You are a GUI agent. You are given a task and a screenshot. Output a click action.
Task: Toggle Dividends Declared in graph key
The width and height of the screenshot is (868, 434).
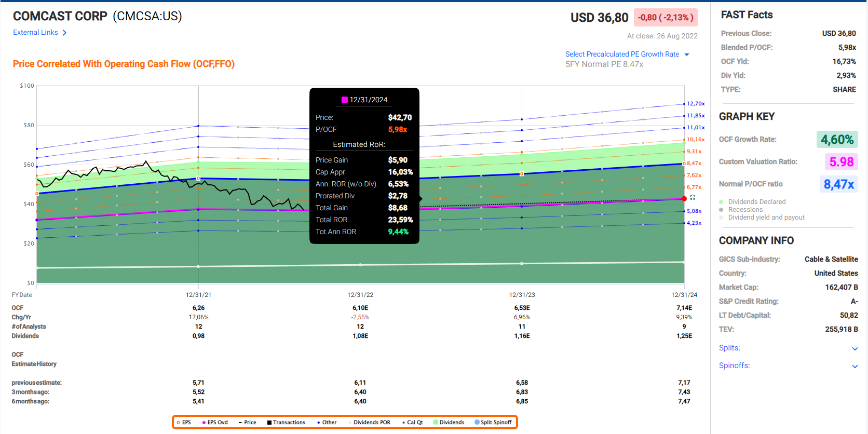722,202
